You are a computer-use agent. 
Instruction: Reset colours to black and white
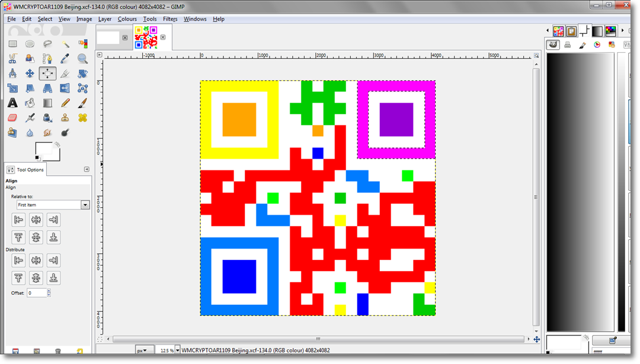pos(37,158)
